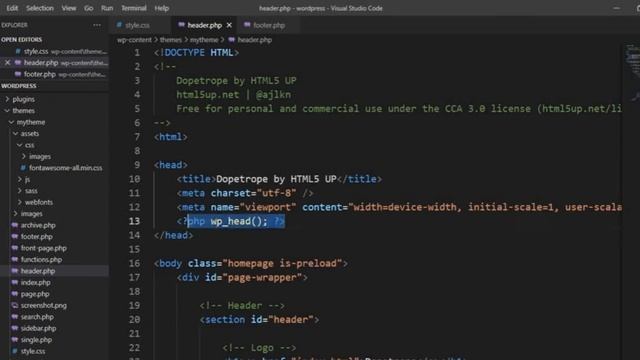Open the Edit menu
The width and height of the screenshot is (640, 360).
click(12, 8)
